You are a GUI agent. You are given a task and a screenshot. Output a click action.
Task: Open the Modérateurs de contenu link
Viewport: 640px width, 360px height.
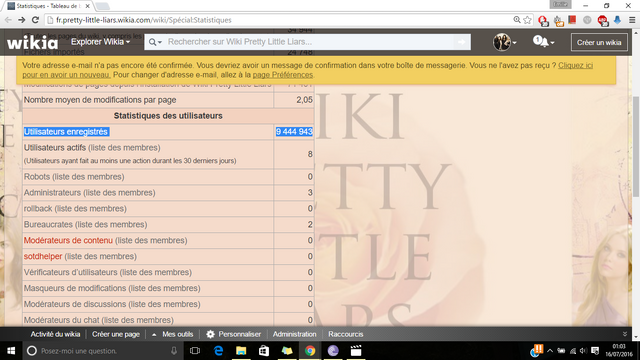point(68,240)
